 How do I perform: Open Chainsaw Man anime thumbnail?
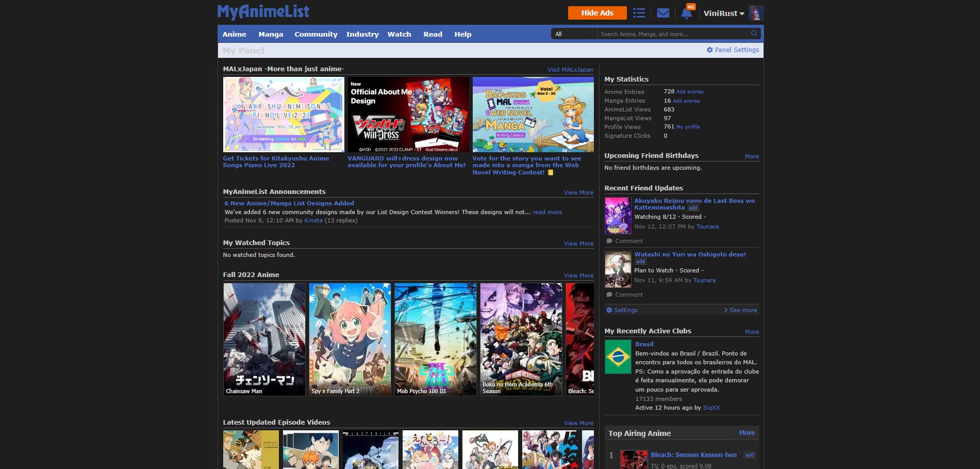click(264, 339)
